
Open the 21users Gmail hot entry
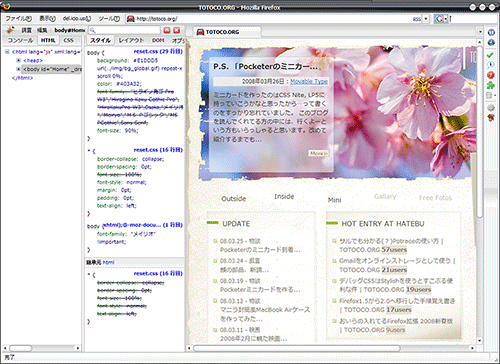(397, 265)
